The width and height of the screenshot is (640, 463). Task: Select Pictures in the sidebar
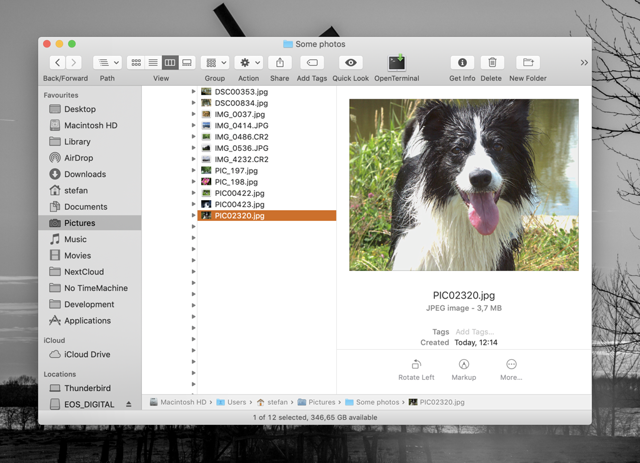90,223
